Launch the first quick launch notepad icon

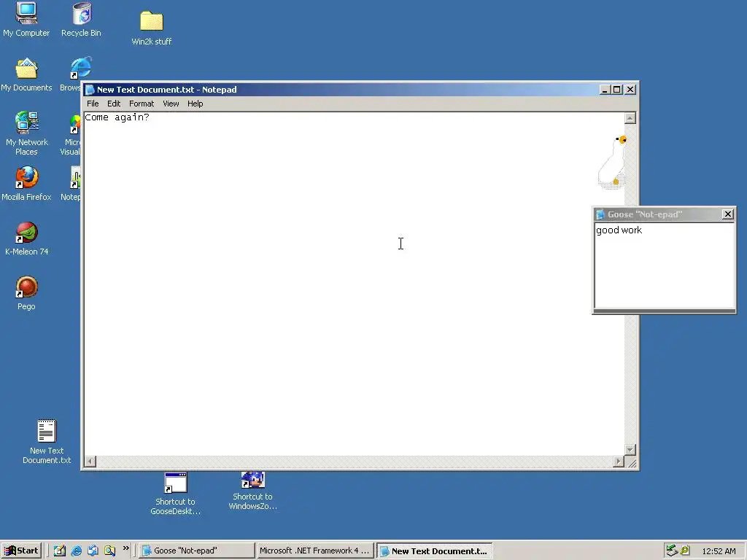click(x=60, y=551)
